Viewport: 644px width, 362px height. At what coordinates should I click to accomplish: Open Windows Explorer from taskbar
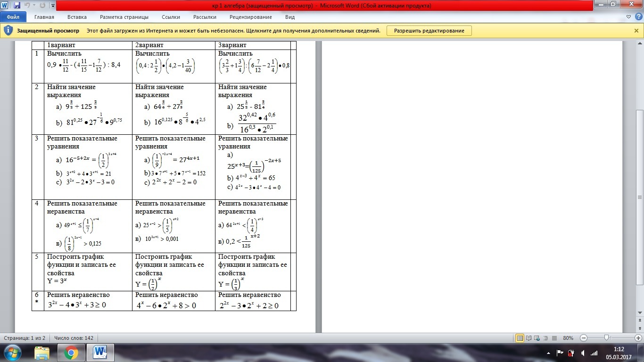[42, 353]
